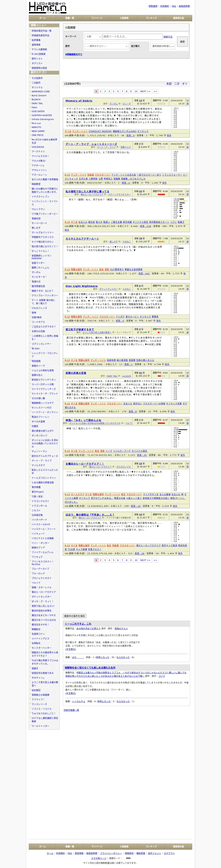Click the [!] icon for カミキヒカルアナザールート

click(x=188, y=238)
